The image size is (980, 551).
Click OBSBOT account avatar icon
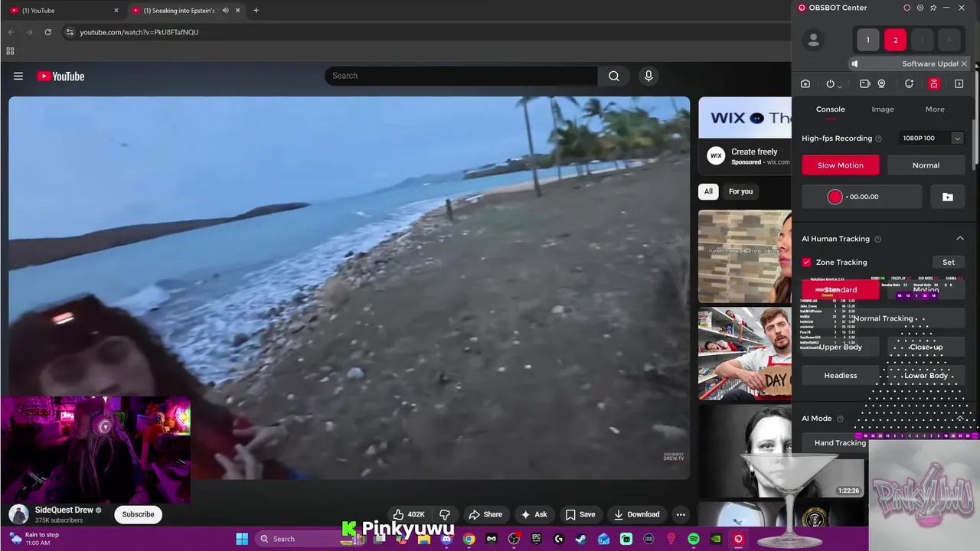814,40
